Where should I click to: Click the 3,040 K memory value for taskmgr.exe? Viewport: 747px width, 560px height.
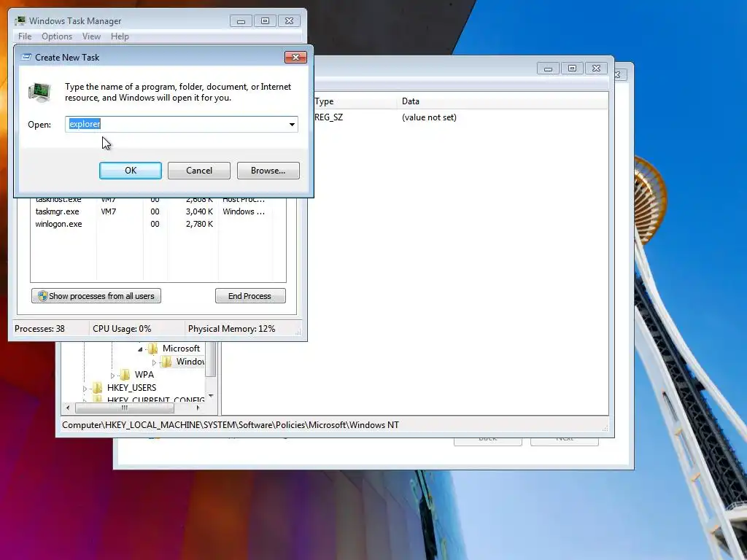tap(199, 211)
